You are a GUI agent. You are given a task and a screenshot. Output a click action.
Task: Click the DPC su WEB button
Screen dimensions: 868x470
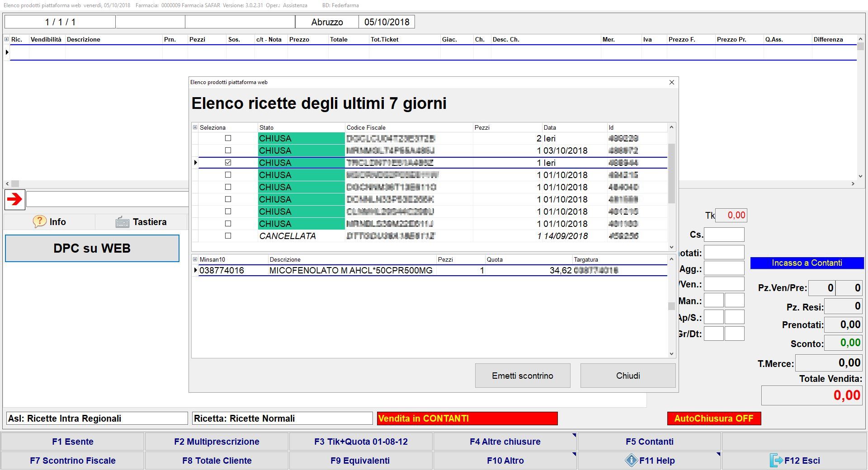[x=92, y=248]
